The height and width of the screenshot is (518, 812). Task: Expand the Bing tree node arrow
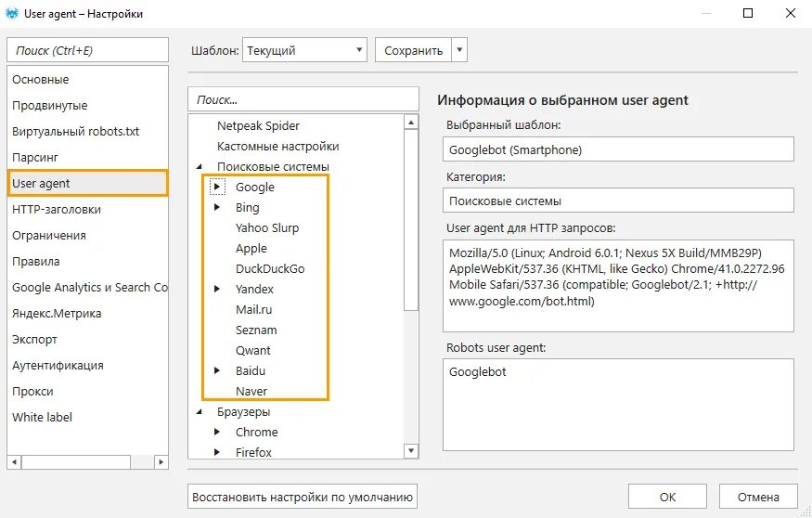217,207
